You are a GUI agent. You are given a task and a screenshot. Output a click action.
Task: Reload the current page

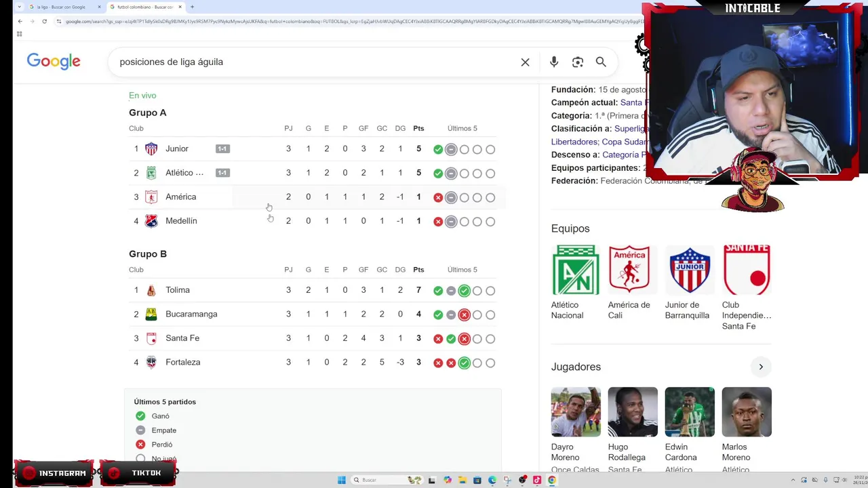pos(44,21)
